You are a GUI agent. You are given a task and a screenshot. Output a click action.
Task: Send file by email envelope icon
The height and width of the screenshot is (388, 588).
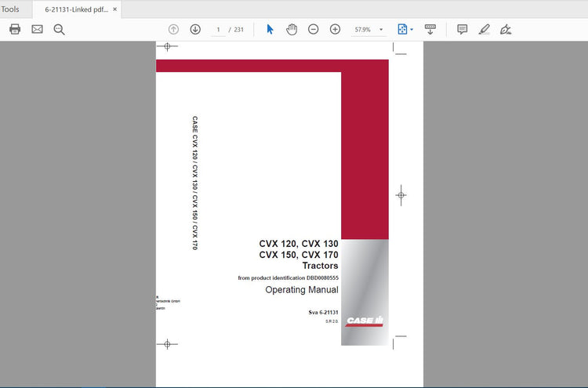[x=37, y=29]
